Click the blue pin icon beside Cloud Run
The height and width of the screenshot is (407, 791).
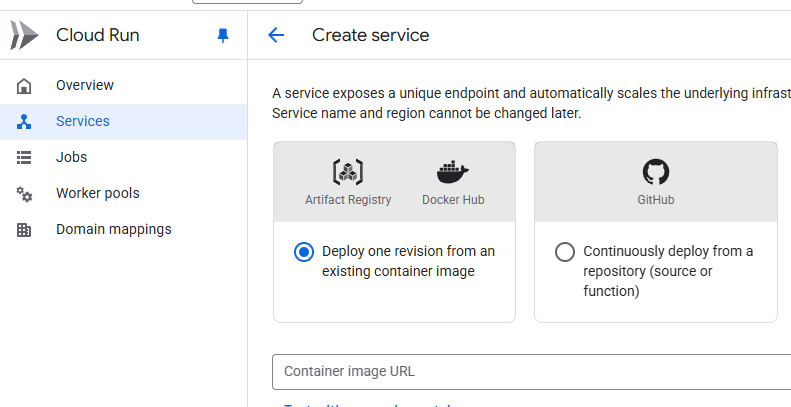click(x=223, y=35)
